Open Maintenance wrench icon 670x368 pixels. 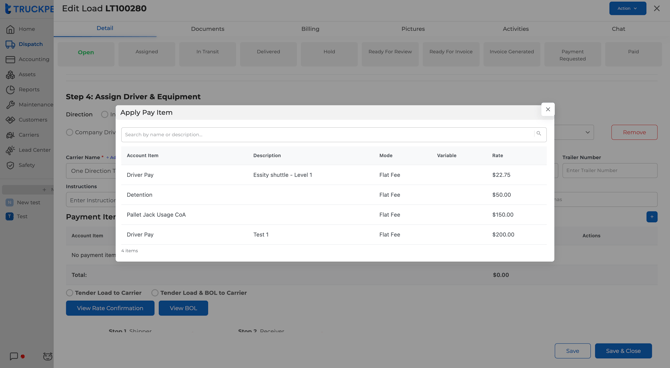click(10, 105)
